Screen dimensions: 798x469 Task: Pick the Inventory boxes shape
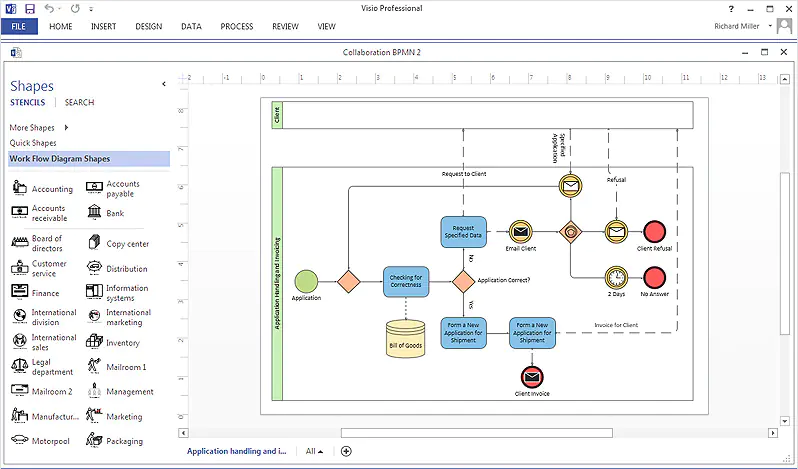[94, 341]
